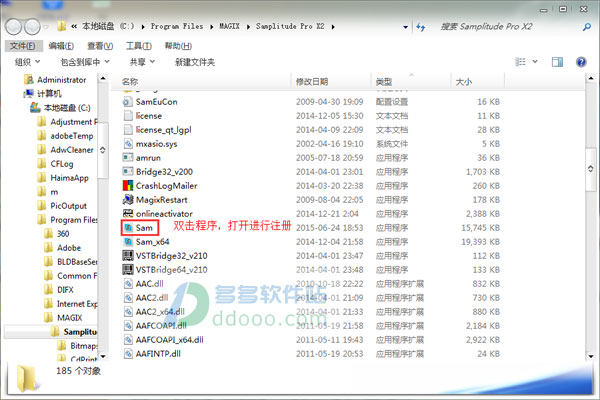The image size is (600, 400).
Task: Click the change view icon
Action: coord(520,62)
